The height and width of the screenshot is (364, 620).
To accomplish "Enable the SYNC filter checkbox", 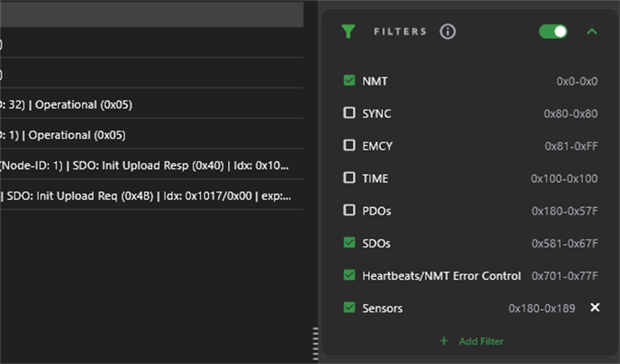I will 349,113.
